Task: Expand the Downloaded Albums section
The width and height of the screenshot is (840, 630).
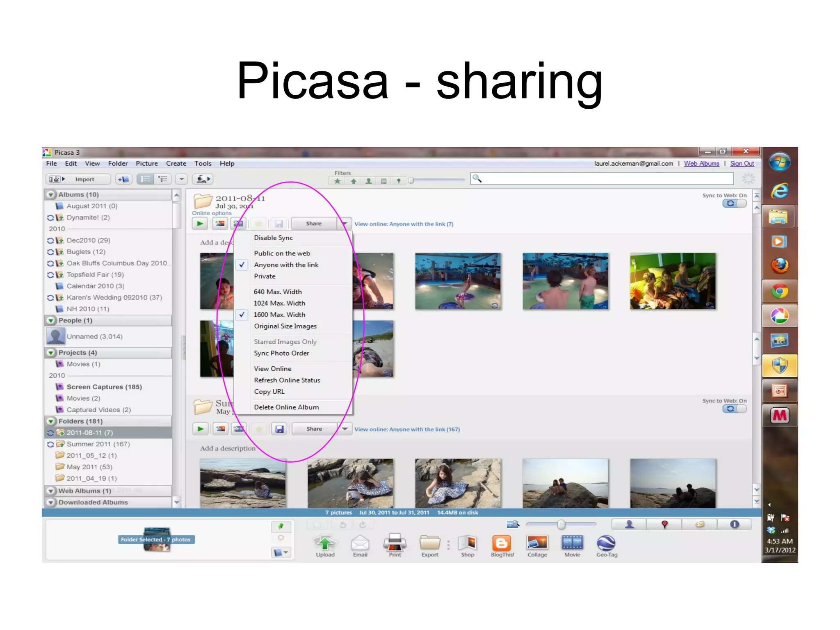Action: point(51,502)
